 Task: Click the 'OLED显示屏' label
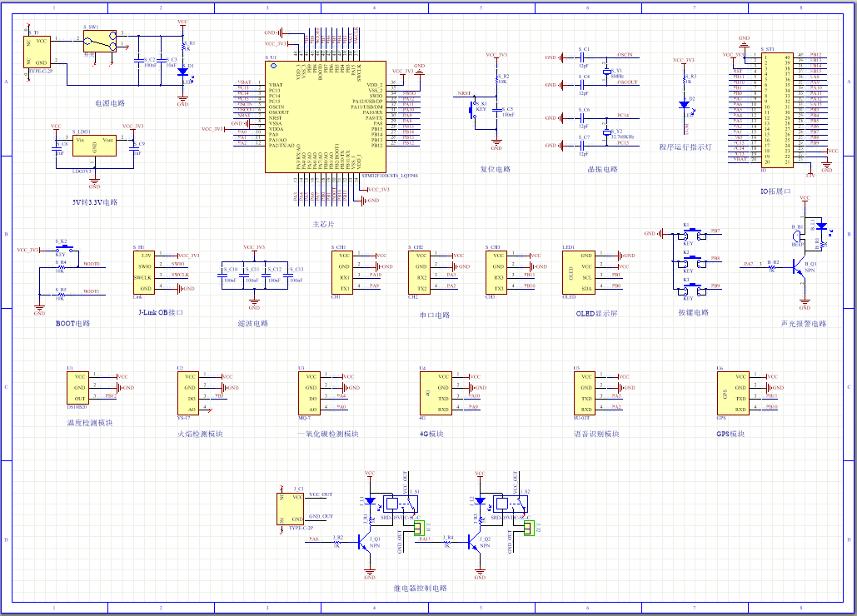pyautogui.click(x=596, y=314)
